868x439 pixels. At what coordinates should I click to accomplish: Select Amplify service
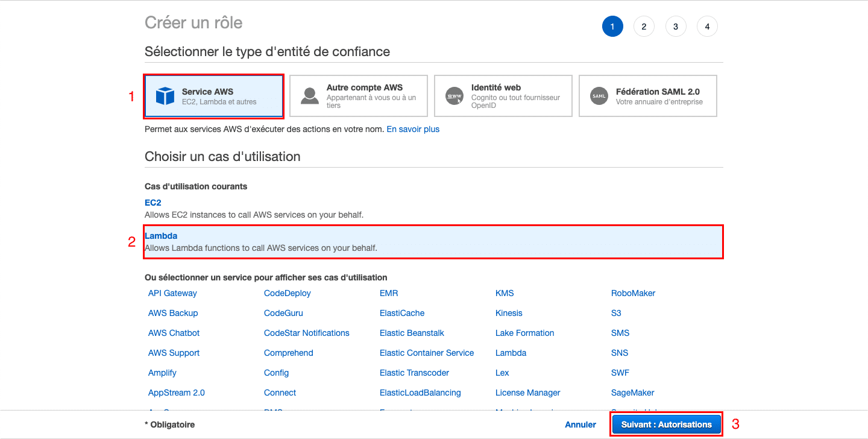(162, 373)
